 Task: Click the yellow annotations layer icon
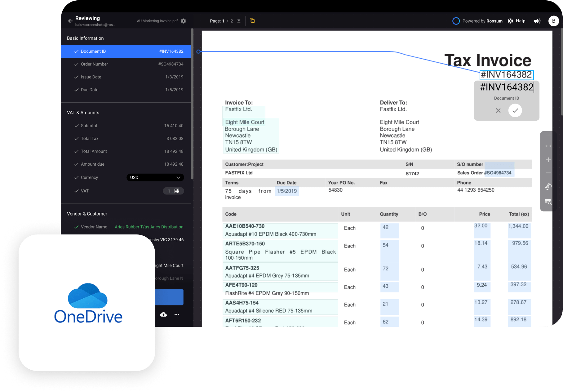[252, 20]
